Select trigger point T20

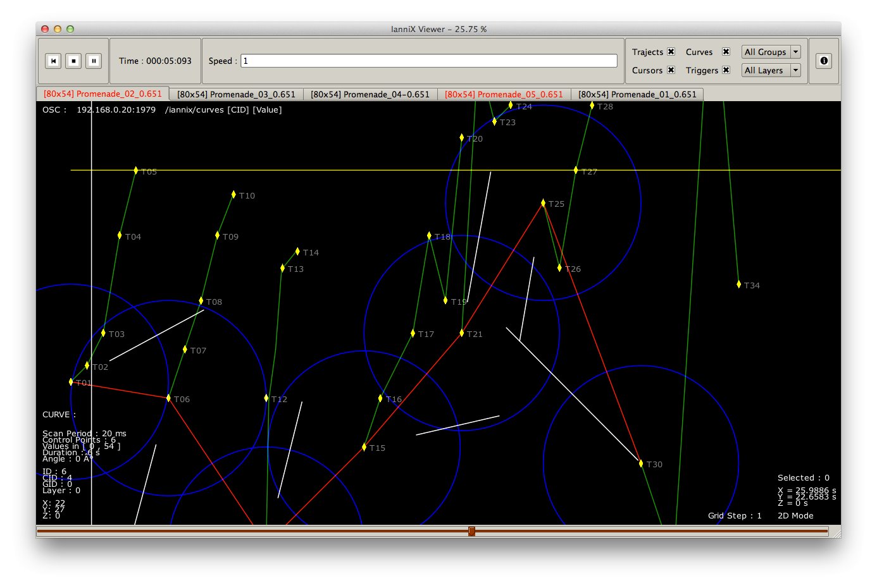click(461, 137)
